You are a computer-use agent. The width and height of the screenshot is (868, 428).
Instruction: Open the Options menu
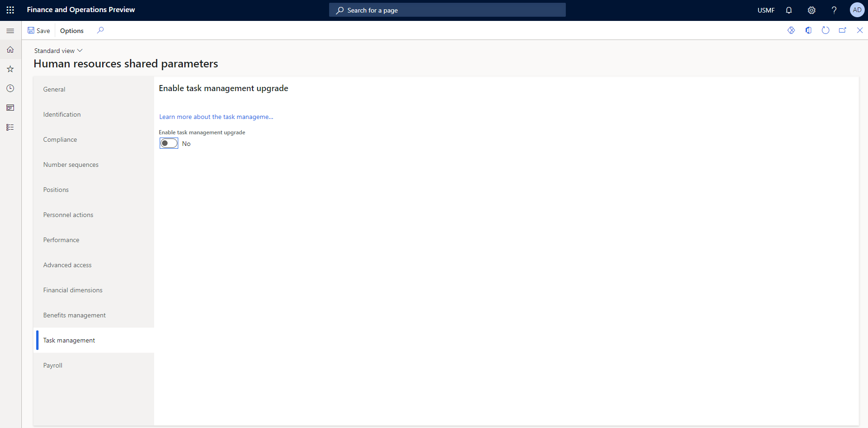[71, 30]
